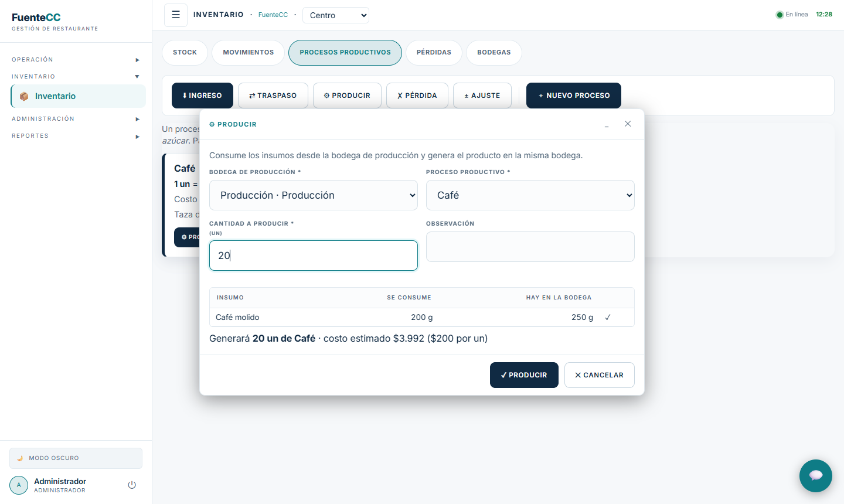Expand the Reportes sidebar section
The height and width of the screenshot is (504, 844).
click(x=76, y=136)
